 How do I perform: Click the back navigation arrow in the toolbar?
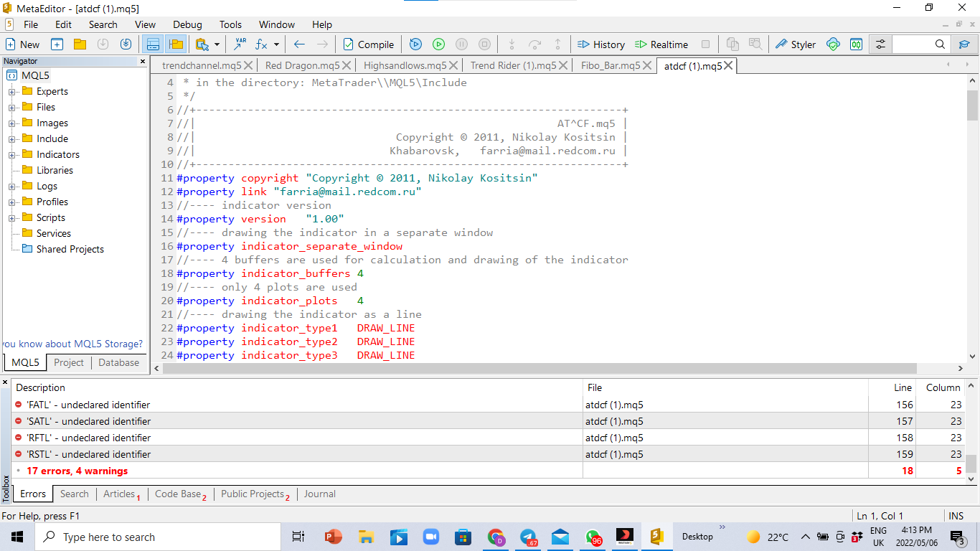click(299, 44)
